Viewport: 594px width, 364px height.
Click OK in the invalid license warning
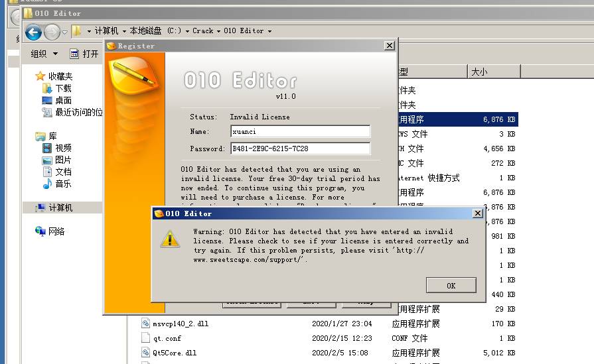point(451,285)
